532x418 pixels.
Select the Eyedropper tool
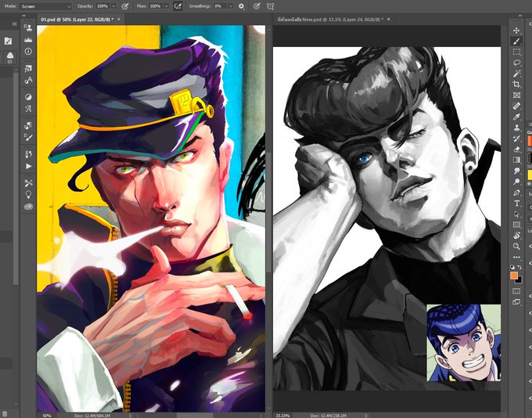click(x=516, y=117)
